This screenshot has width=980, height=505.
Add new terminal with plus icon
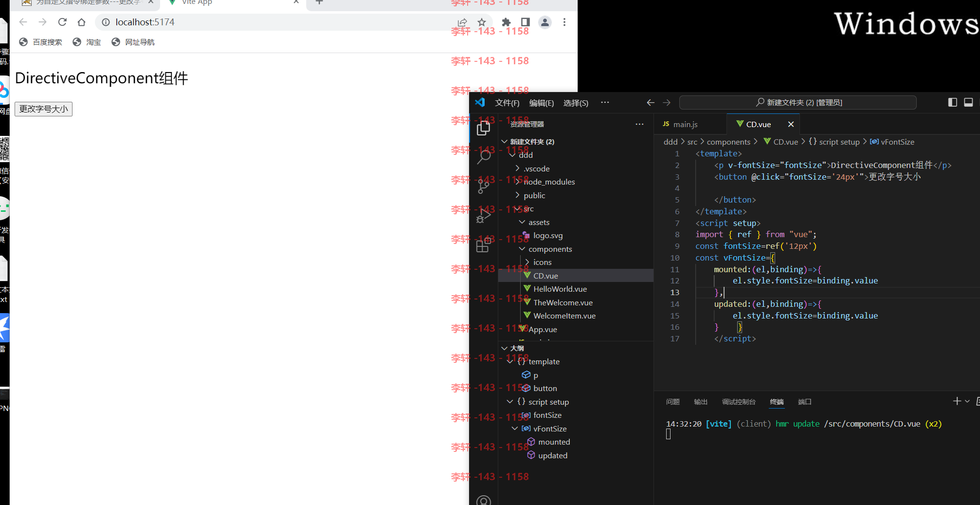[957, 401]
